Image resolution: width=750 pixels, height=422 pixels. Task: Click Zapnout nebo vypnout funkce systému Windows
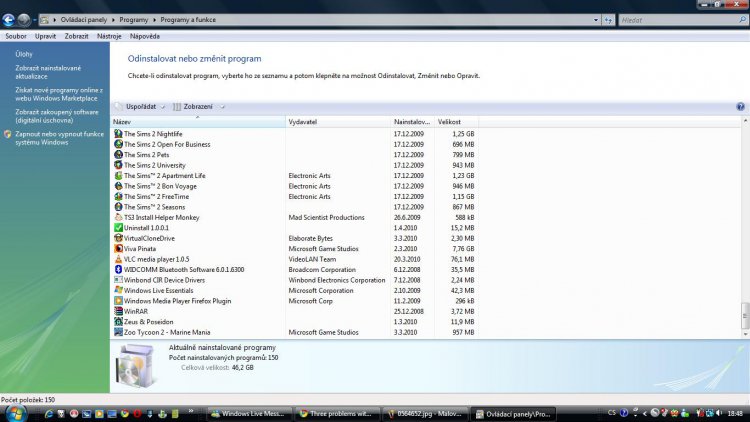59,138
